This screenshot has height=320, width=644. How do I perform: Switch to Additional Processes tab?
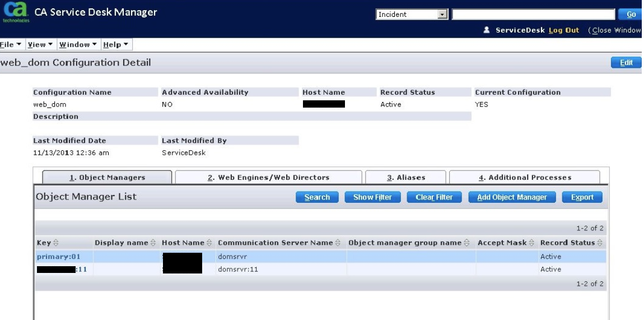(x=525, y=178)
